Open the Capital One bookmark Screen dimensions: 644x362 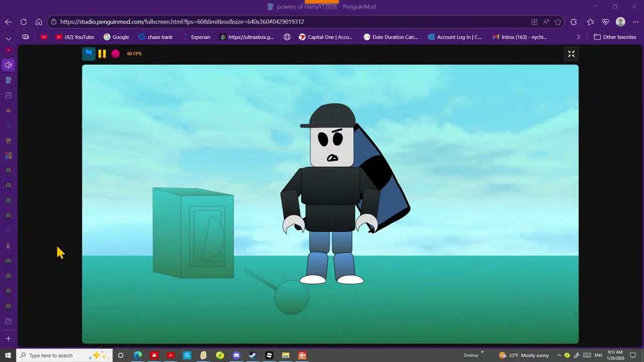click(326, 37)
